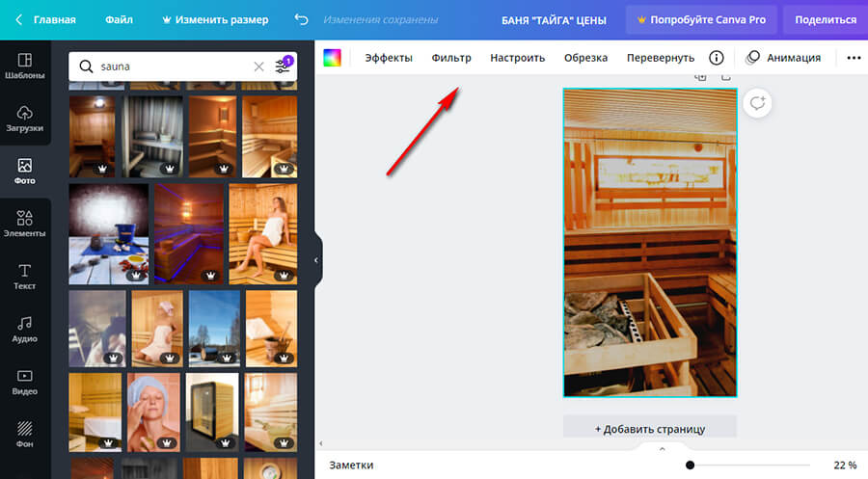Open the Загрузки uploads panel

[25, 118]
